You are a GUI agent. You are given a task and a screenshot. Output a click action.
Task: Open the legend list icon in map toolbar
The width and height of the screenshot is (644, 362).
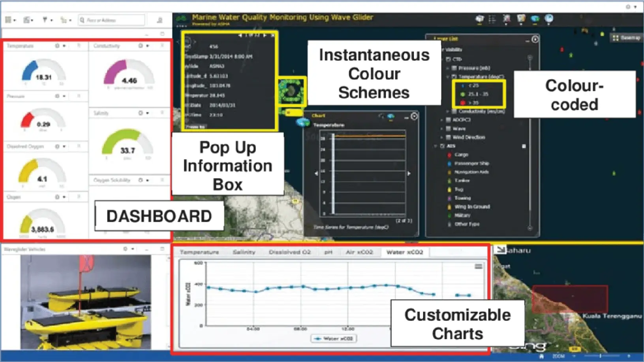coord(492,19)
